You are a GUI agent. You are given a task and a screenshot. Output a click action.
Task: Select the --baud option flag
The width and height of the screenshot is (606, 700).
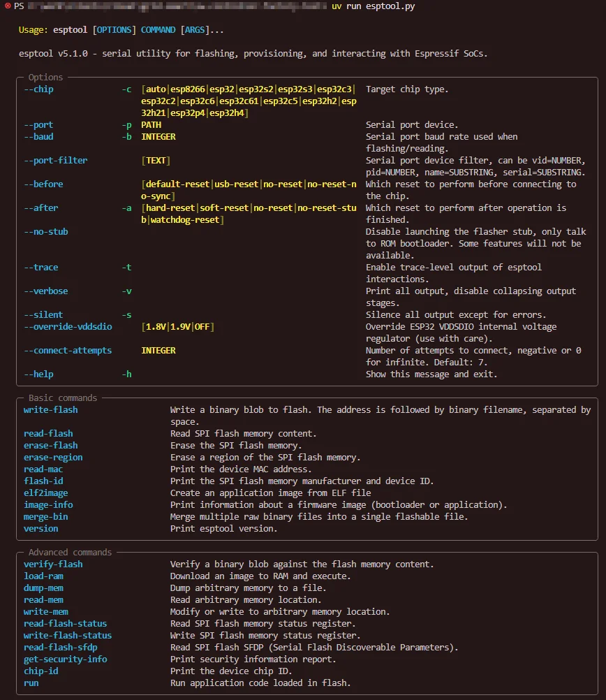pyautogui.click(x=38, y=137)
